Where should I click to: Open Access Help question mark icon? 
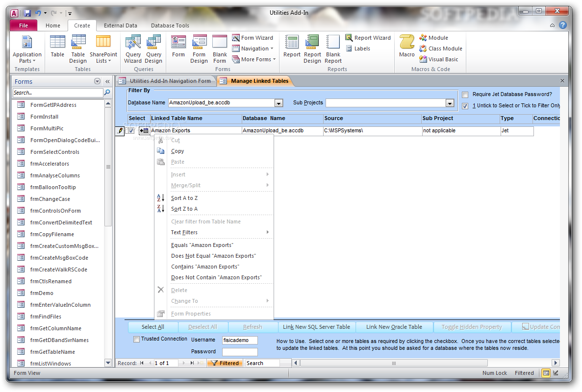[x=563, y=25]
